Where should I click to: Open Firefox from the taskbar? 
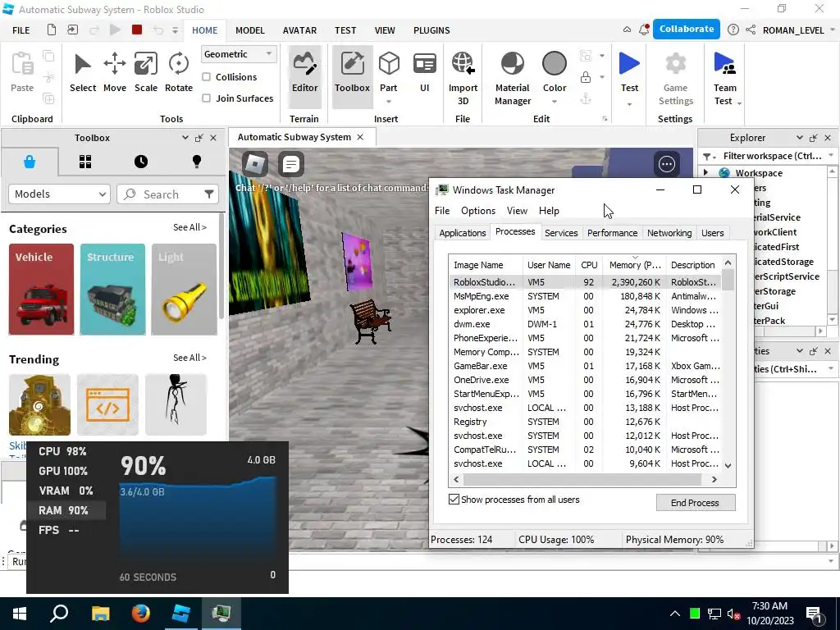(x=141, y=613)
